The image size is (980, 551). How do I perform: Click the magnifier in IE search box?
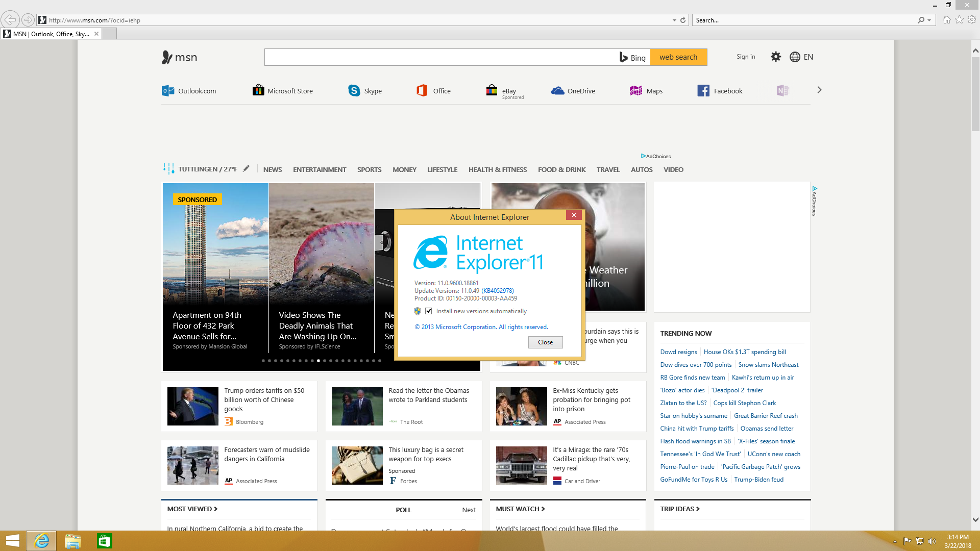pos(921,20)
